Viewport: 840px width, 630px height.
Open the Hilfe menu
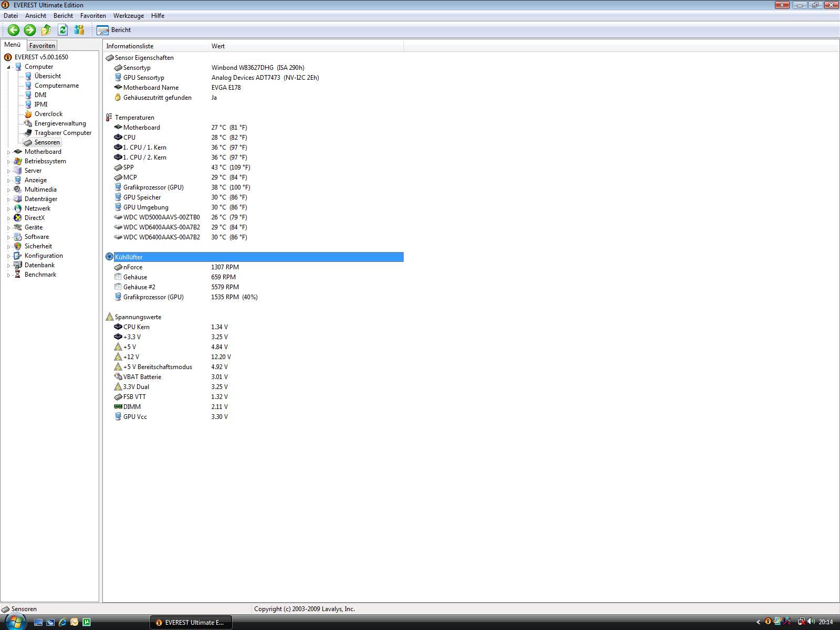157,16
